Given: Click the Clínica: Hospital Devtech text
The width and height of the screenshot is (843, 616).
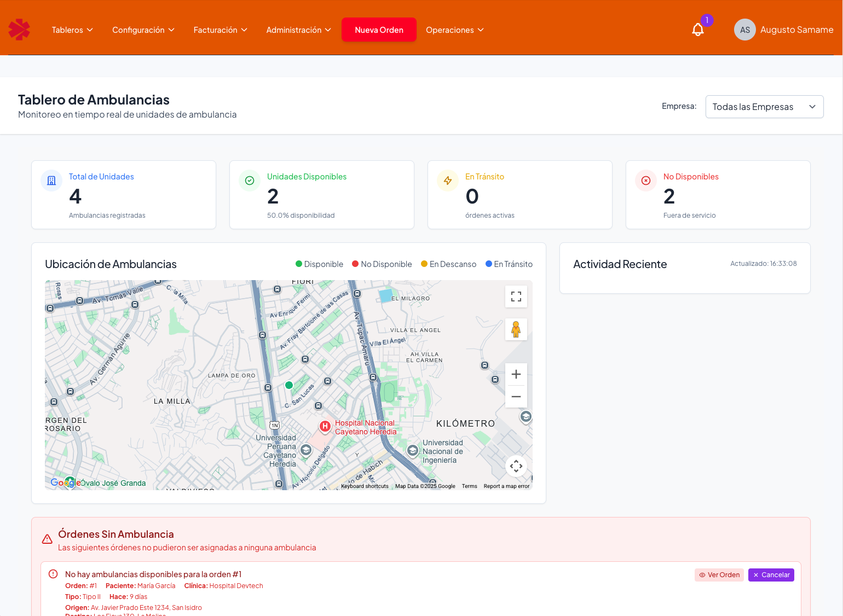Looking at the screenshot, I should (224, 586).
